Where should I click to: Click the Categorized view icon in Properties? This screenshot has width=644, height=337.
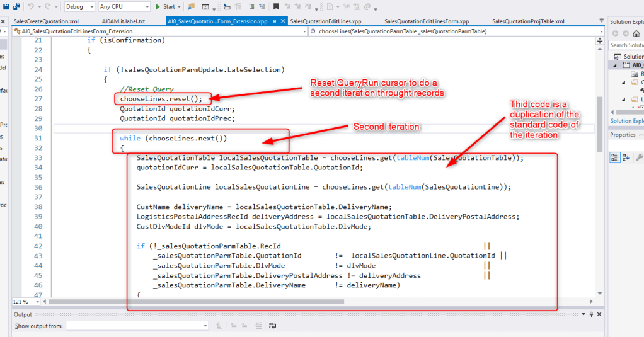point(616,157)
